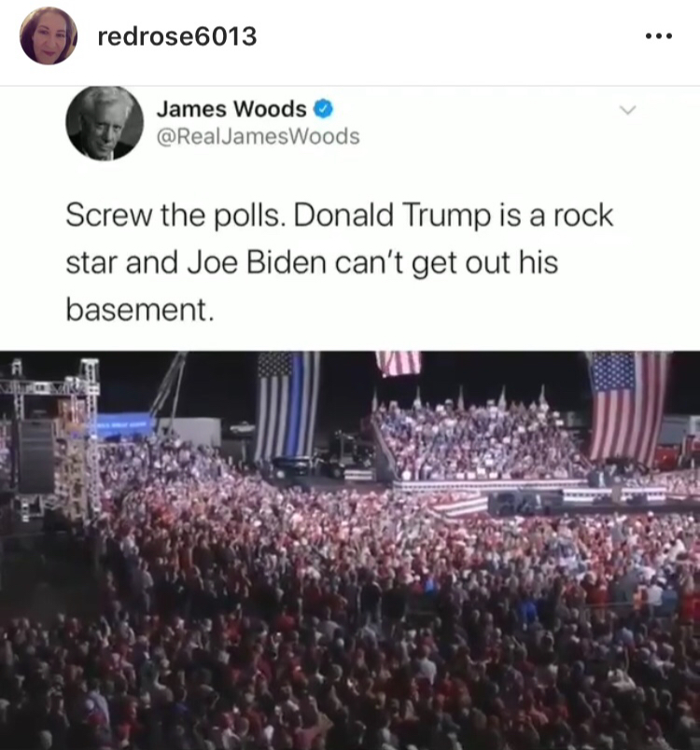Open the @RealJamesWoods handle

tap(258, 136)
